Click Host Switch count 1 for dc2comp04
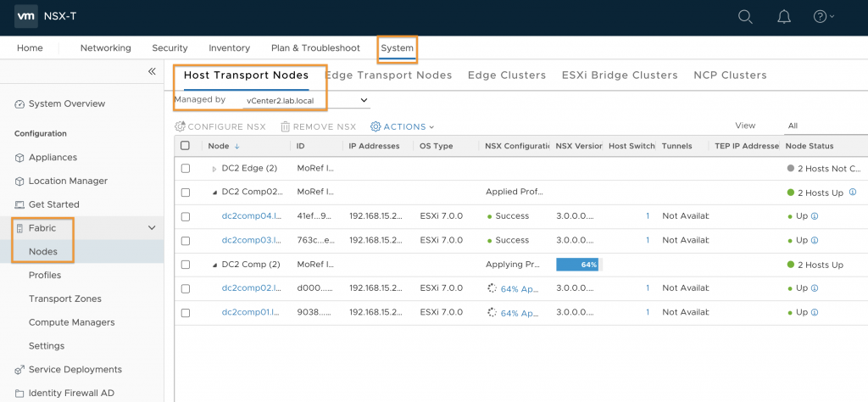Screen dimensions: 868x402 point(647,216)
